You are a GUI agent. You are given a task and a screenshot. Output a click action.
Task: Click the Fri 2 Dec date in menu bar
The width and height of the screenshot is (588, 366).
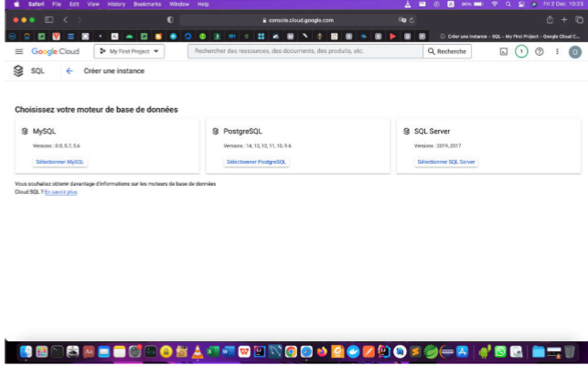click(555, 5)
